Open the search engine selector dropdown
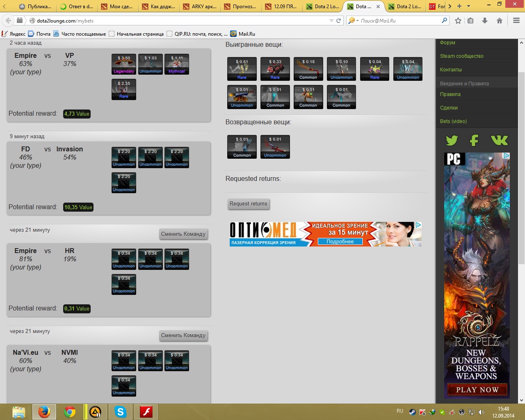525x420 pixels. pos(353,21)
